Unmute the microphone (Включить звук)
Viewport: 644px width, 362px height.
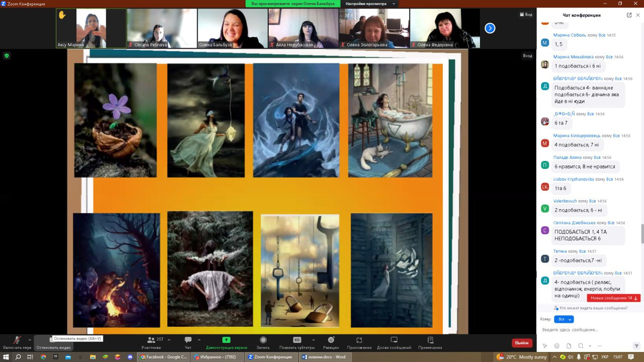[x=17, y=342]
